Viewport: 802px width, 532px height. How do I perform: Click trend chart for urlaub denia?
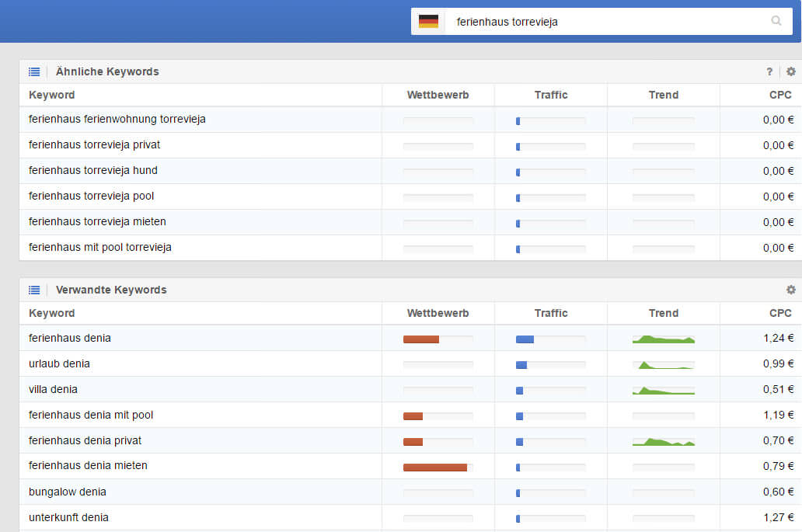(x=664, y=364)
